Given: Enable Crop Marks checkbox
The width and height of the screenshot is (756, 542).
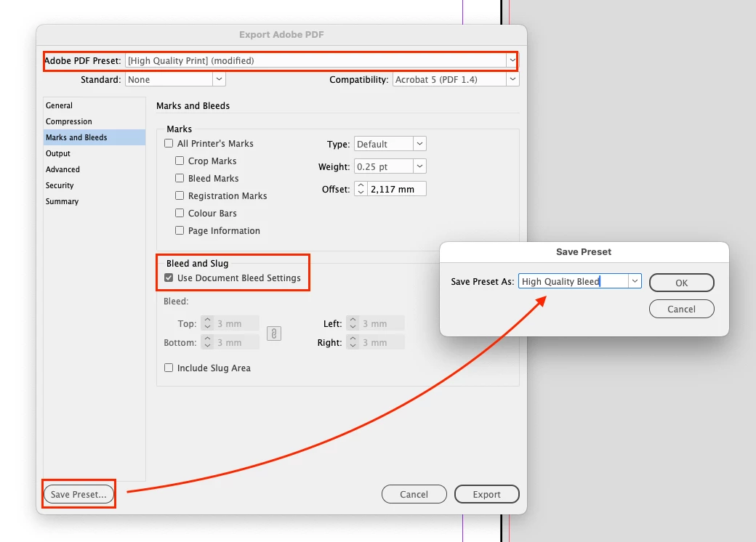Looking at the screenshot, I should coord(180,161).
